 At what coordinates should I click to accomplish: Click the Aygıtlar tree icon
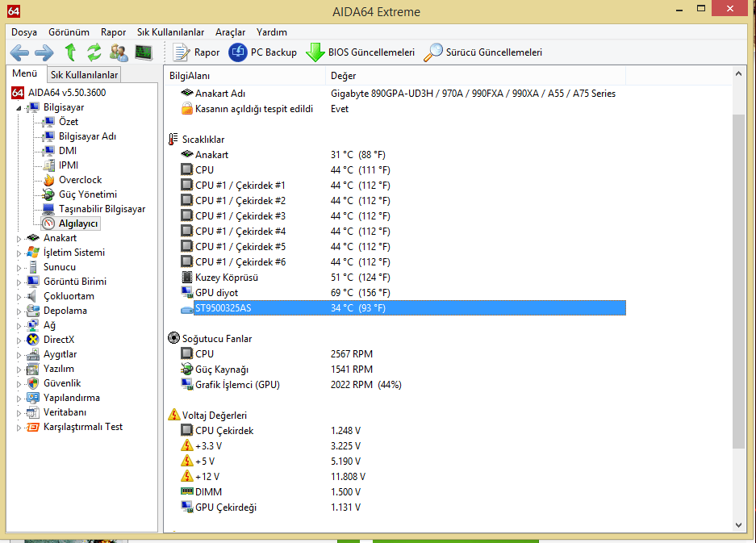point(33,354)
